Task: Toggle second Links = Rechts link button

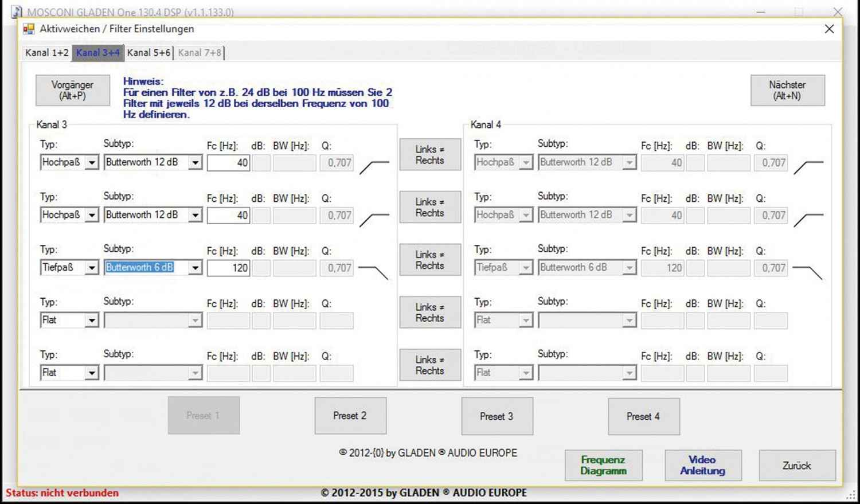Action: (430, 207)
